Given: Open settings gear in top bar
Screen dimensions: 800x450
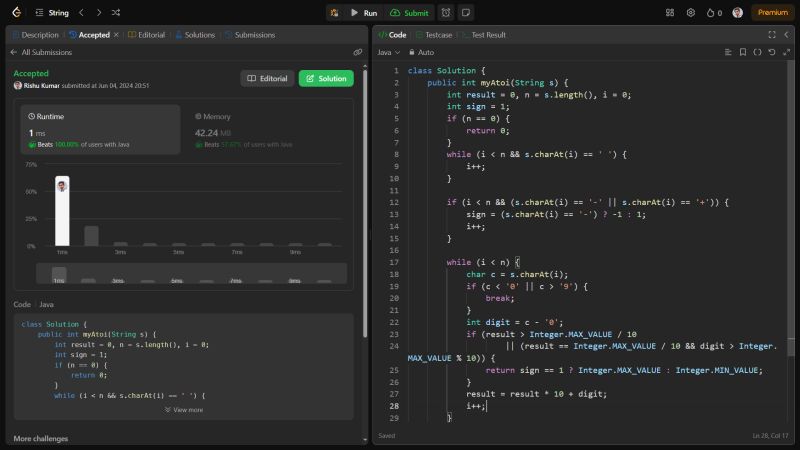Looking at the screenshot, I should (x=690, y=13).
